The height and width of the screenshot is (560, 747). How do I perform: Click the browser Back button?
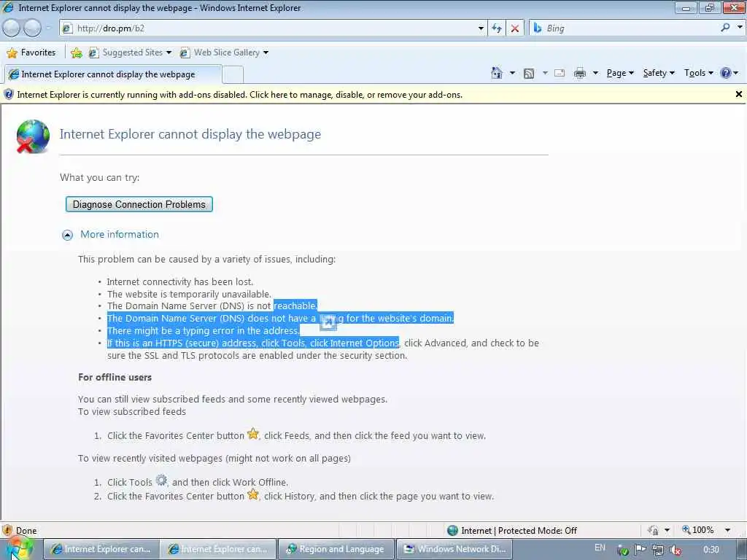pos(11,28)
